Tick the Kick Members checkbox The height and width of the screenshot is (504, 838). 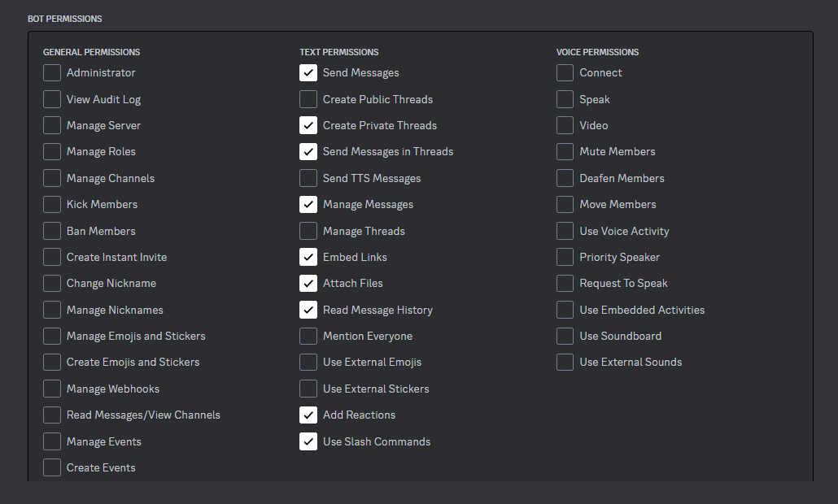pos(52,205)
